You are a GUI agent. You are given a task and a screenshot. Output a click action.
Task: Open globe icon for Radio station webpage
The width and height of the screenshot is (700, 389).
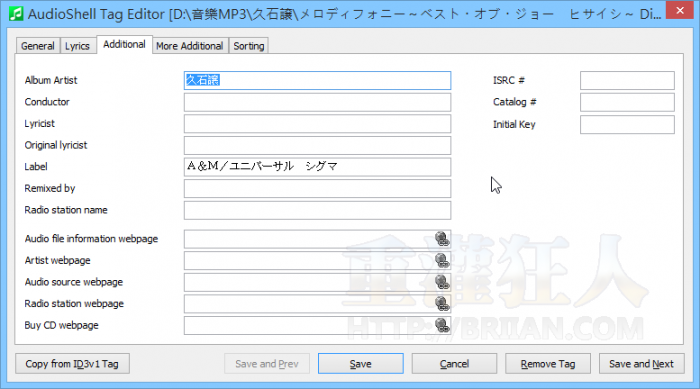[442, 304]
